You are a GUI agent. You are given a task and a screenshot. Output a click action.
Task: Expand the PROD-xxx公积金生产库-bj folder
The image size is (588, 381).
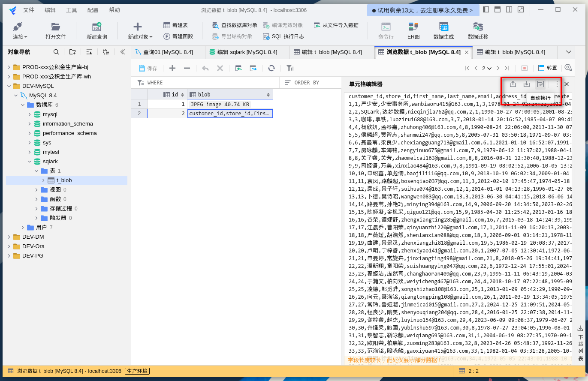9,67
